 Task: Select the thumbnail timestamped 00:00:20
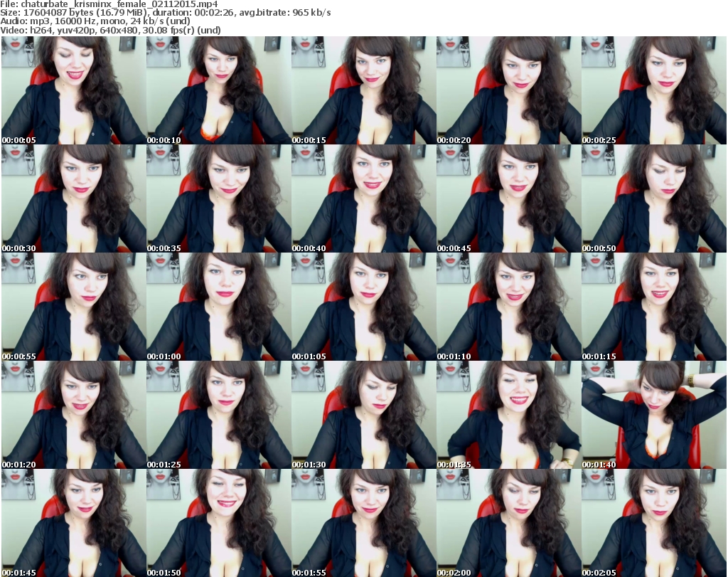click(509, 90)
